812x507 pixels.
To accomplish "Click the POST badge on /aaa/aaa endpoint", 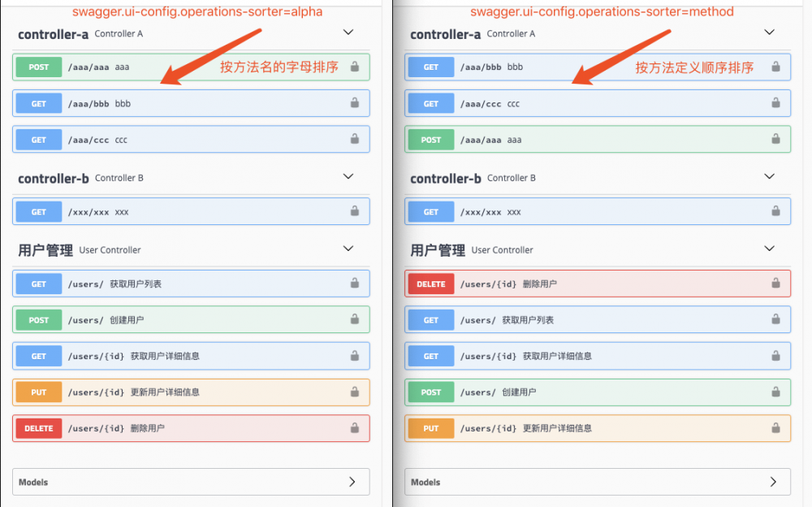I will [x=37, y=67].
